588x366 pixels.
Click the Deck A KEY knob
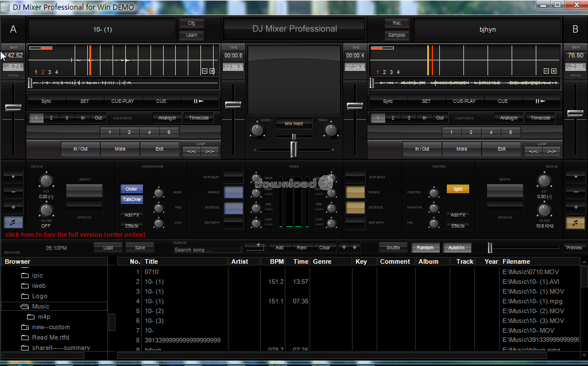(46, 181)
